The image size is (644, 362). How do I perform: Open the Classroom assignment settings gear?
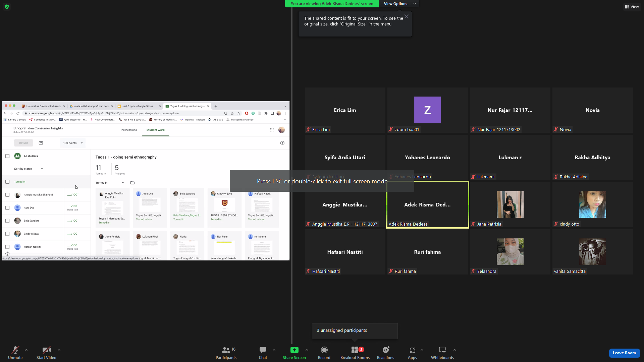tap(282, 143)
